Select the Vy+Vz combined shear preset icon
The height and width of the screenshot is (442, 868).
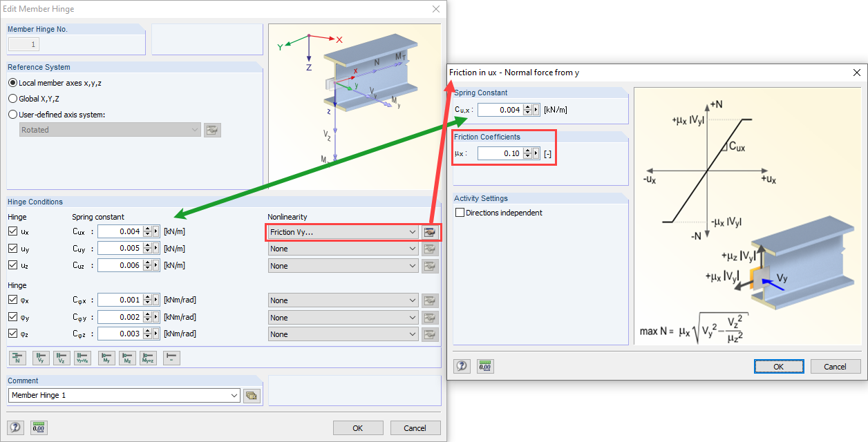(x=82, y=358)
